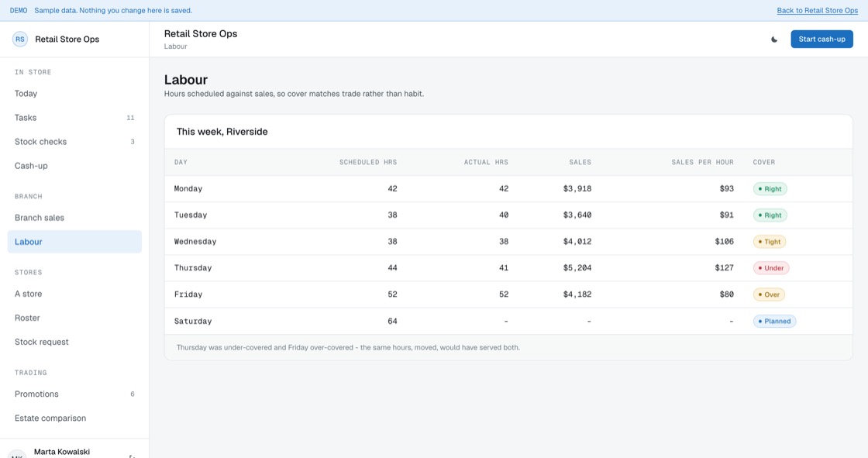Screen dimensions: 868x458
Task: Click the Cover column header
Action: 764,162
